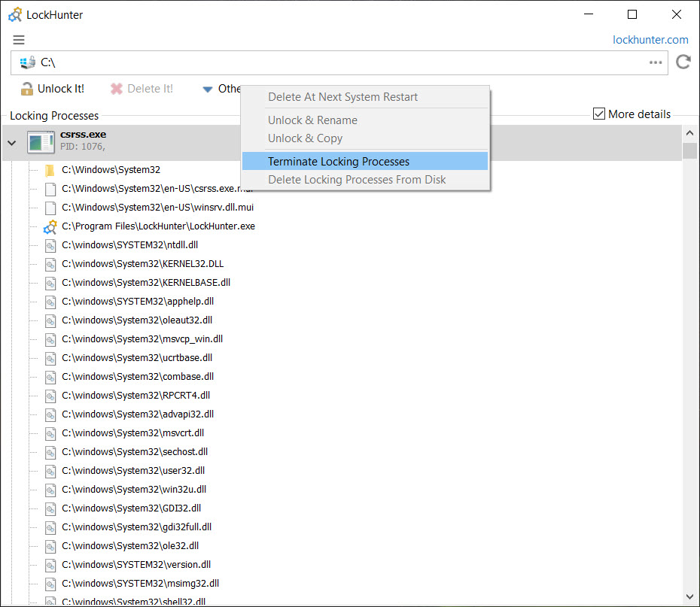Click the LockHunter.exe file icon
This screenshot has width=700, height=607.
point(50,226)
